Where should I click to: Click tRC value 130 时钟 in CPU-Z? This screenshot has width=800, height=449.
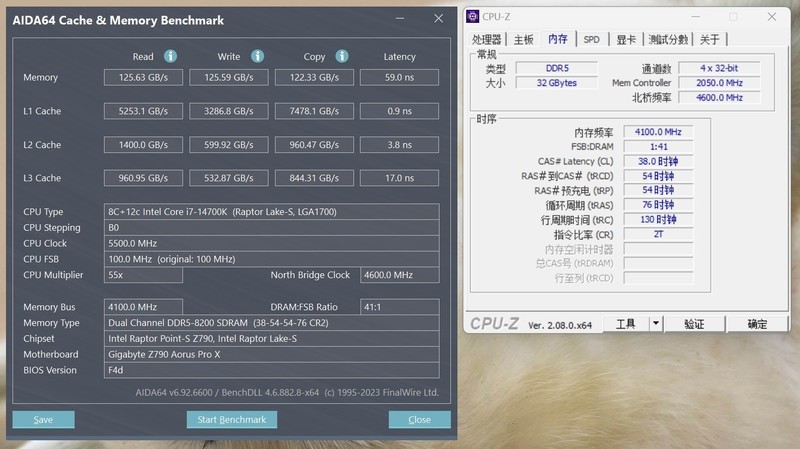click(x=658, y=220)
